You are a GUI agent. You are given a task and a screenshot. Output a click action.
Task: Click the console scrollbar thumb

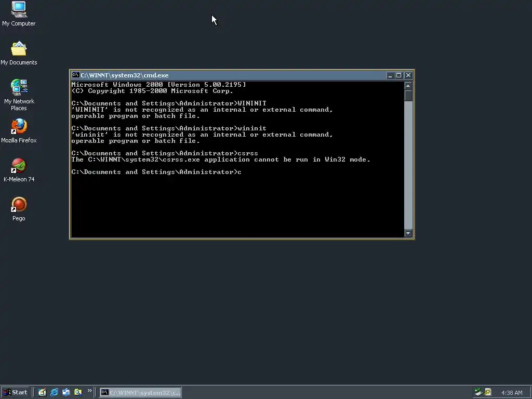pos(408,96)
